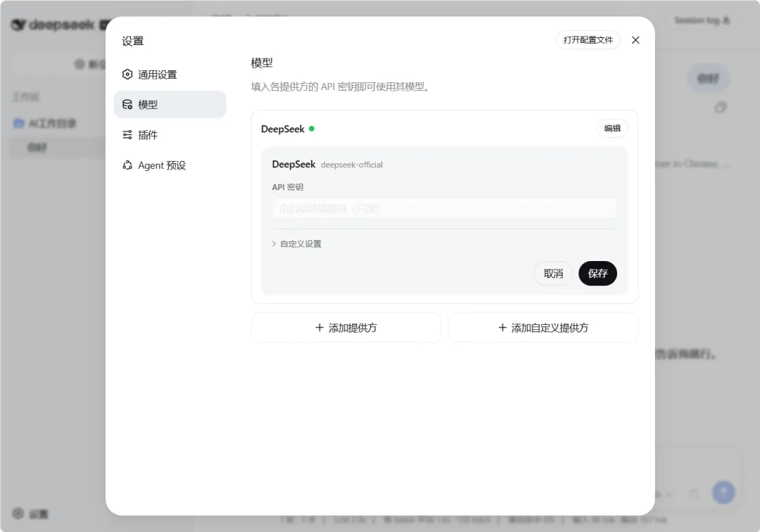
Task: Click the database icon beside 模型
Action: click(x=127, y=105)
